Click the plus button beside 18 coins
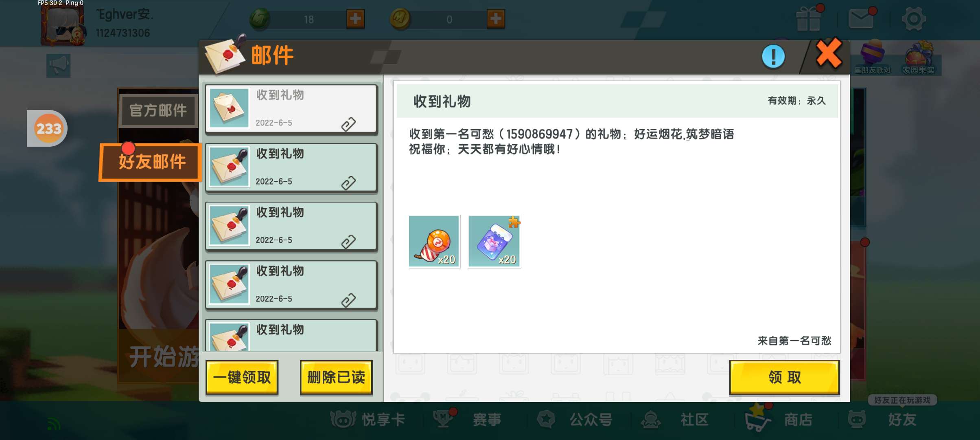This screenshot has width=980, height=440. click(x=355, y=19)
